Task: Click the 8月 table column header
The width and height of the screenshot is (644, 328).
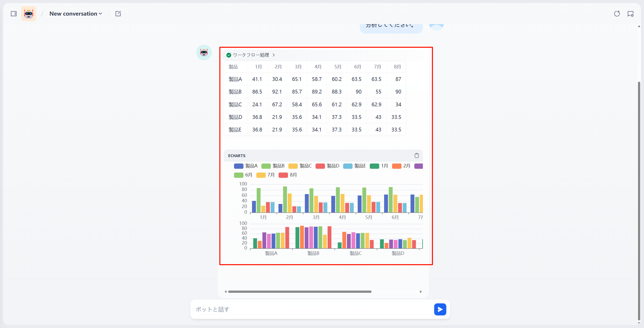Action: (x=397, y=67)
